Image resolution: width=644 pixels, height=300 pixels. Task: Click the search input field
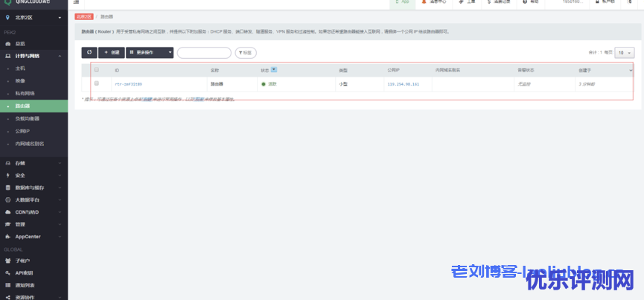pos(204,53)
